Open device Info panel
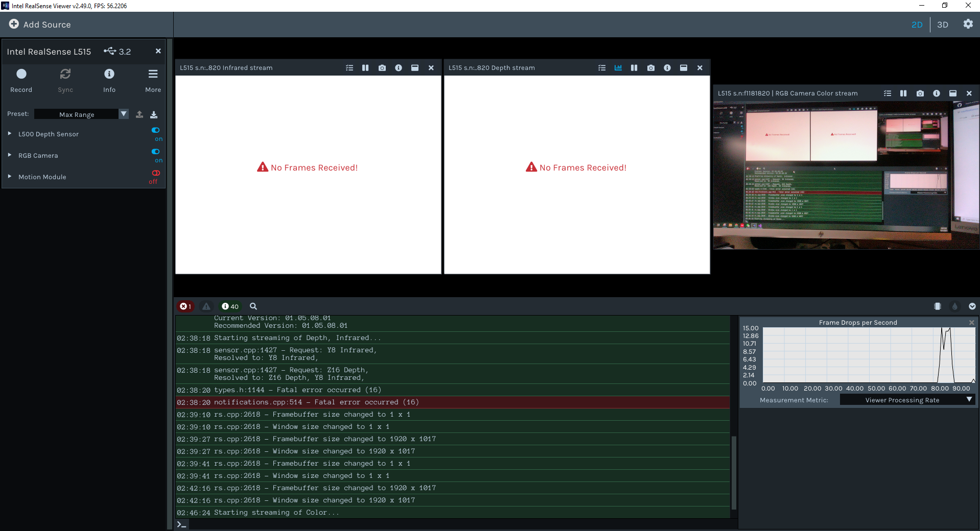This screenshot has width=980, height=531. point(109,74)
